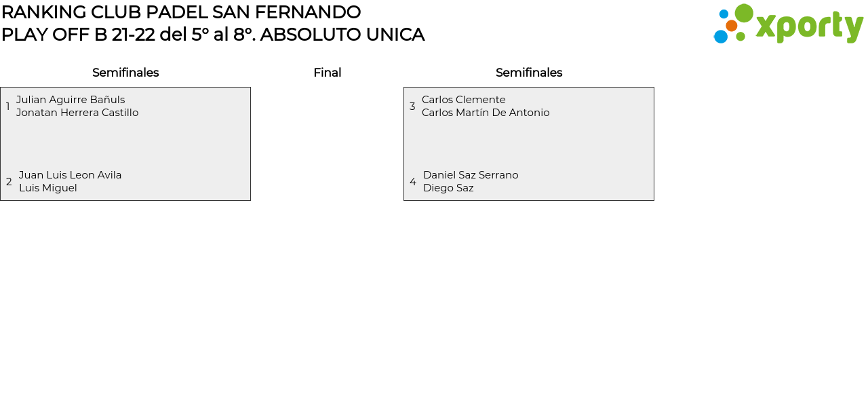Open player Carlos Clemente
Image resolution: width=868 pixels, height=416 pixels.
point(464,100)
